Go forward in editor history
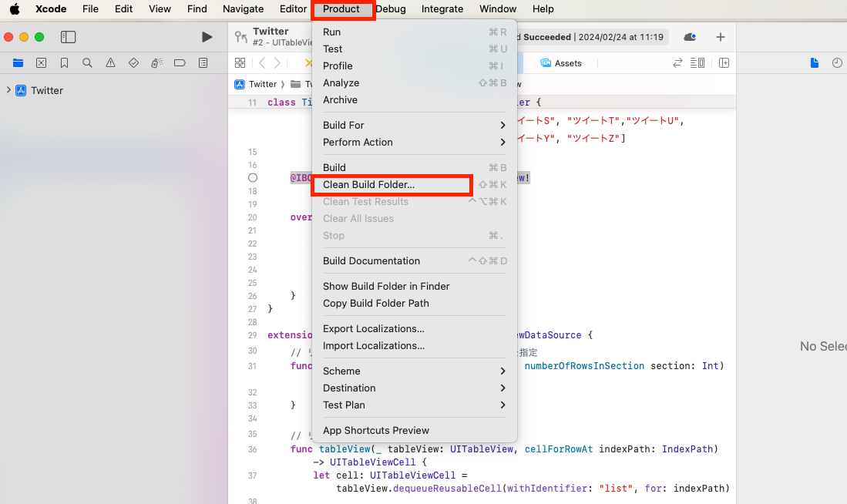The height and width of the screenshot is (504, 847). [277, 62]
